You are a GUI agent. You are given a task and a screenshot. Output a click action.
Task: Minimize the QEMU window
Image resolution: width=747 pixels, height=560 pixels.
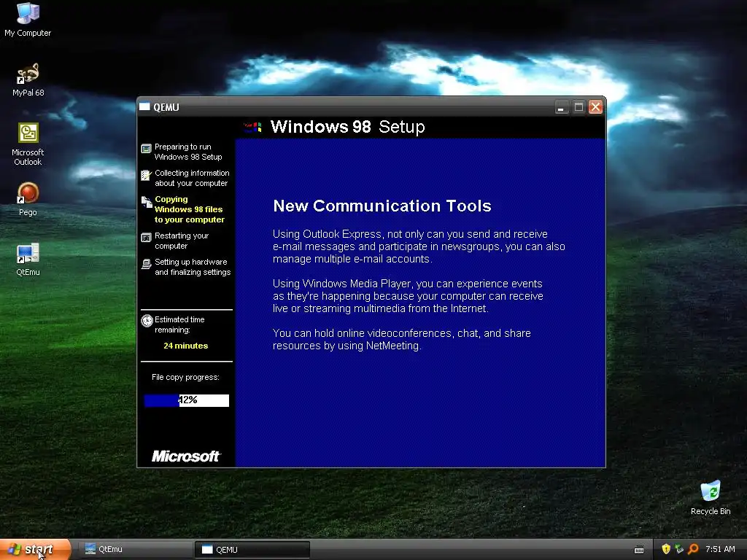(x=562, y=107)
